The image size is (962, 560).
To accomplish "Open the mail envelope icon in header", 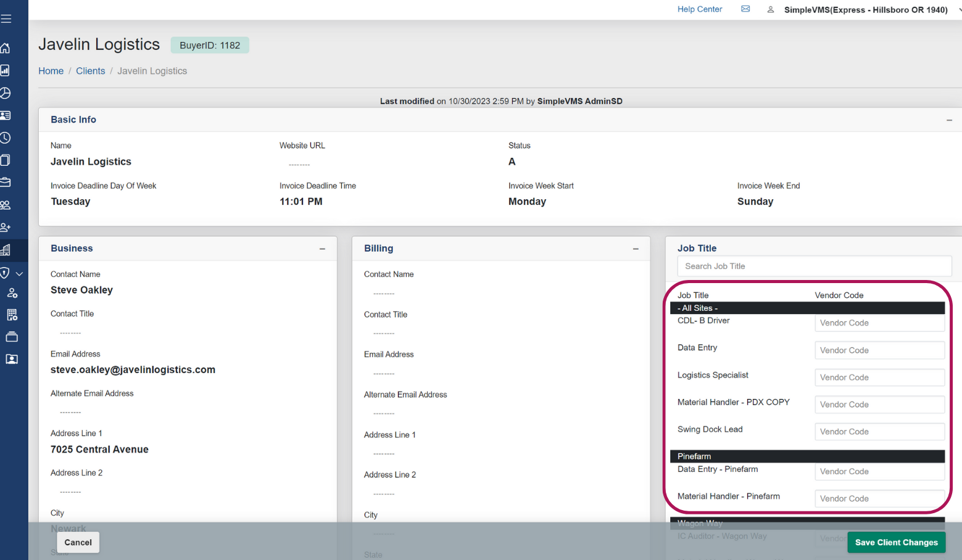I will point(745,9).
